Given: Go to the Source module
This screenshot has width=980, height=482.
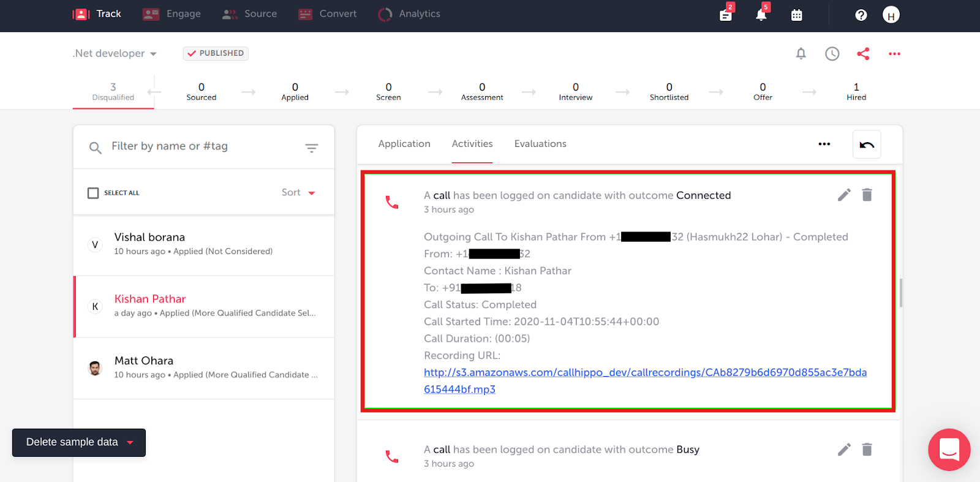Looking at the screenshot, I should pyautogui.click(x=249, y=14).
